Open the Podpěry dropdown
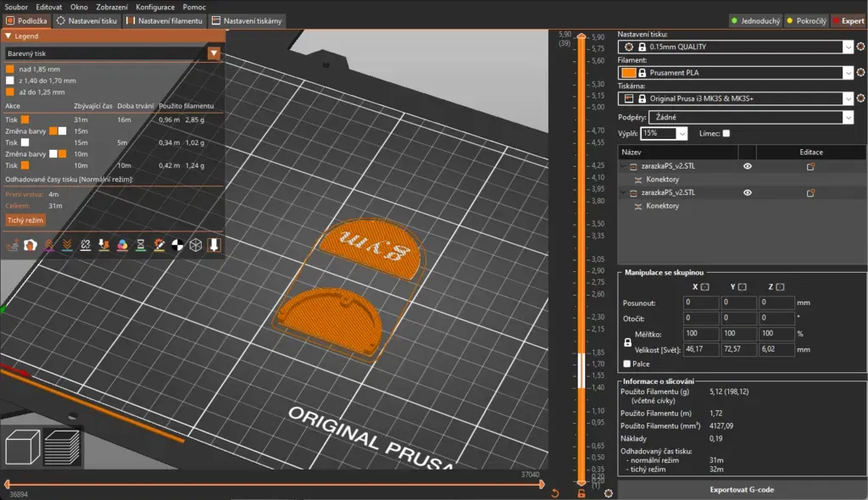 pos(749,117)
